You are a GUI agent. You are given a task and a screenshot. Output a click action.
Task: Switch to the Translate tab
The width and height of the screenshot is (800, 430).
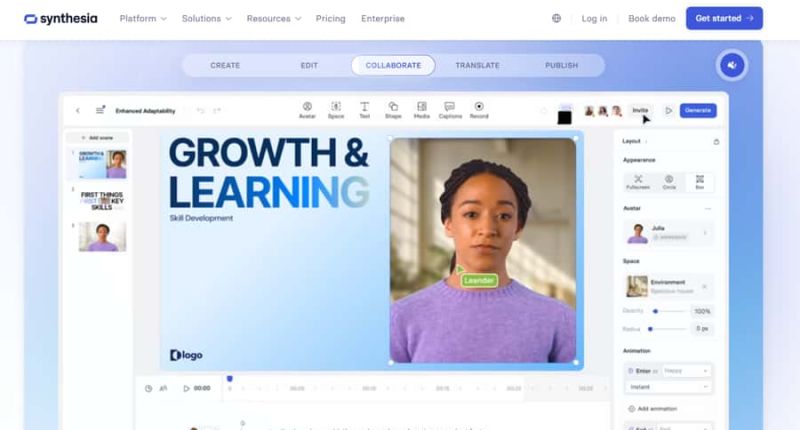[x=477, y=66]
